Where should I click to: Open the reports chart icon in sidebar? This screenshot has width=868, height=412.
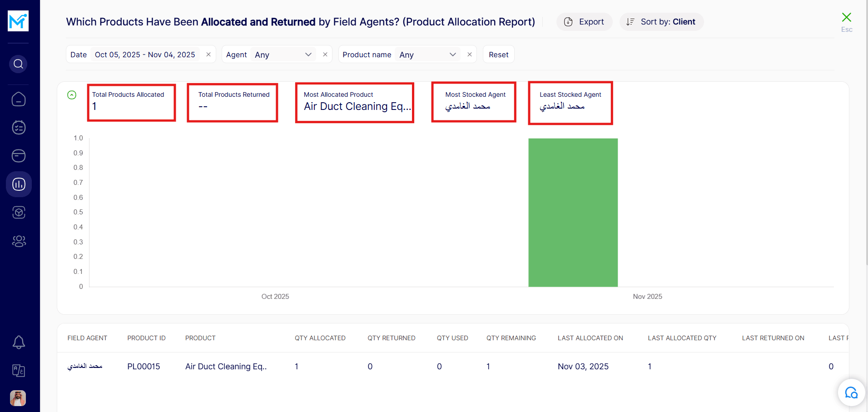click(19, 184)
